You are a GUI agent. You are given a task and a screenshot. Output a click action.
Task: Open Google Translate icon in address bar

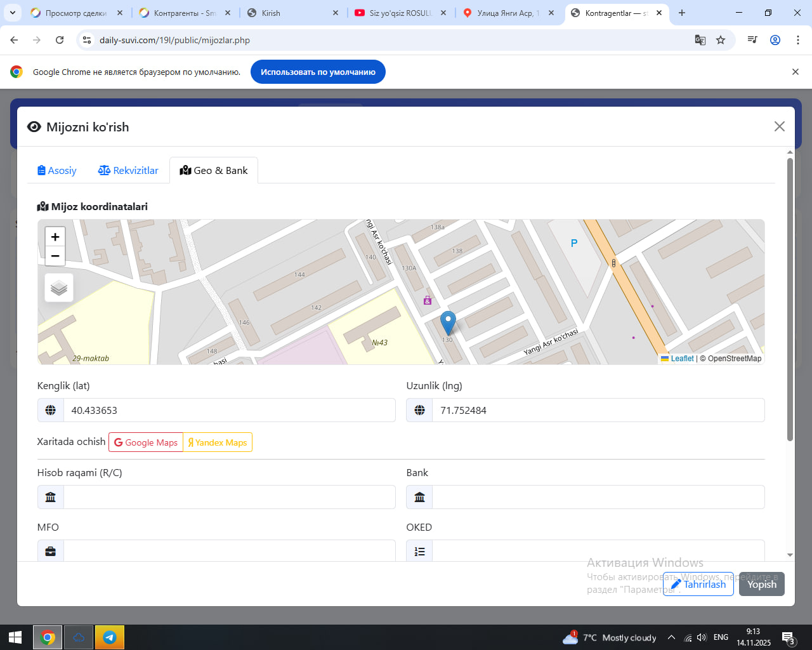[700, 40]
